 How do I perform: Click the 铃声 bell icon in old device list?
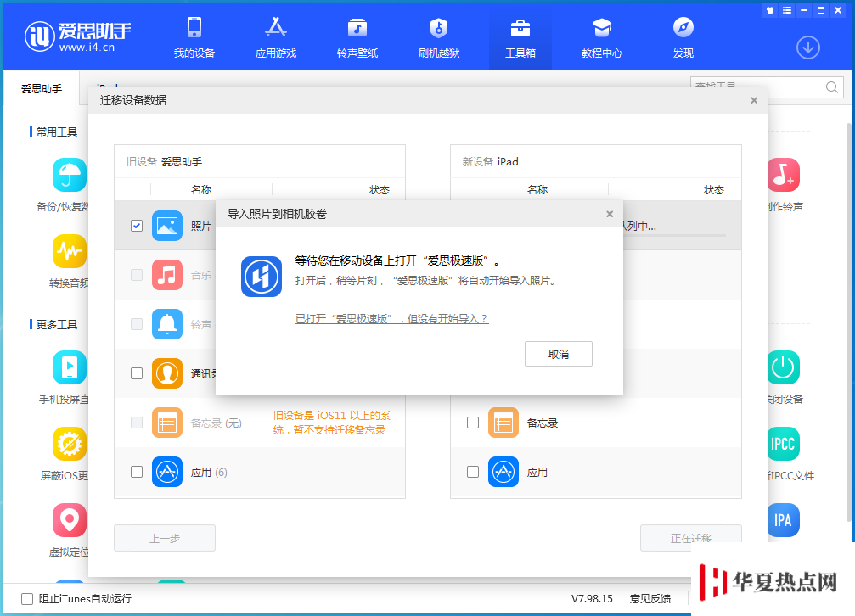pos(167,324)
